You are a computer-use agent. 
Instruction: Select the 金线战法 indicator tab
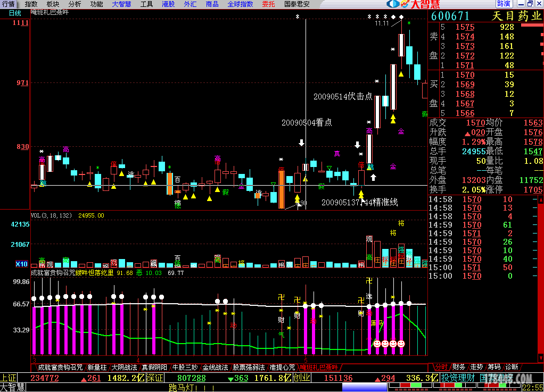(215, 368)
